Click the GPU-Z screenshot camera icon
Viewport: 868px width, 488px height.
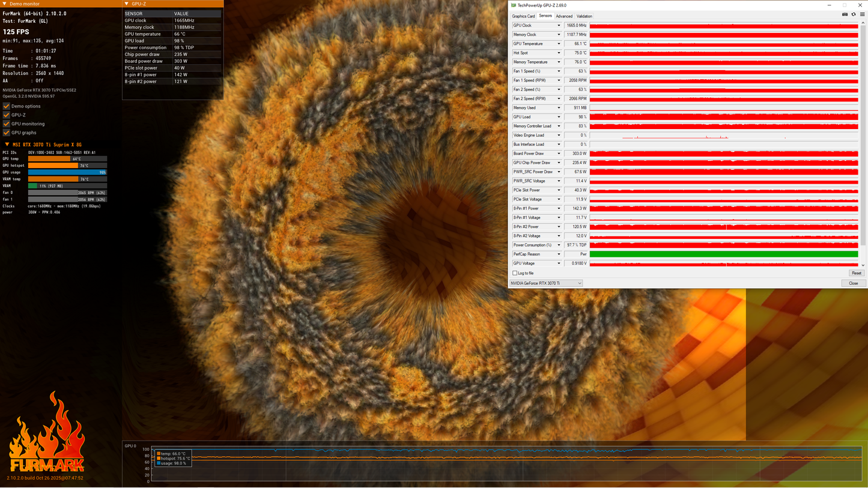click(x=845, y=14)
